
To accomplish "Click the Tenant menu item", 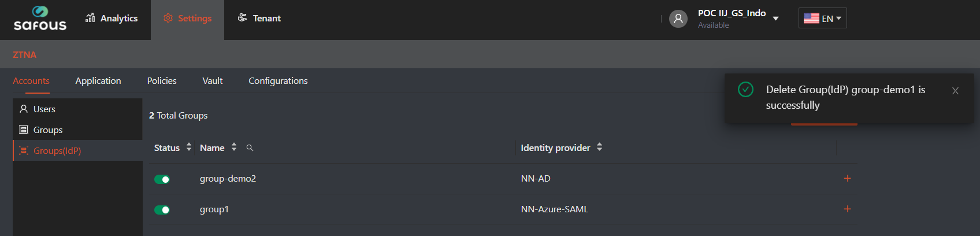I will pos(259,19).
